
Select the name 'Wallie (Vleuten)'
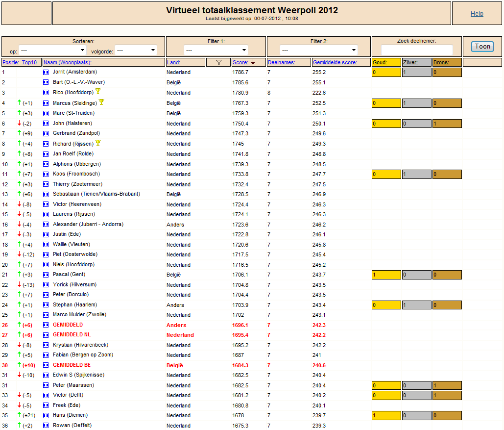click(x=72, y=244)
